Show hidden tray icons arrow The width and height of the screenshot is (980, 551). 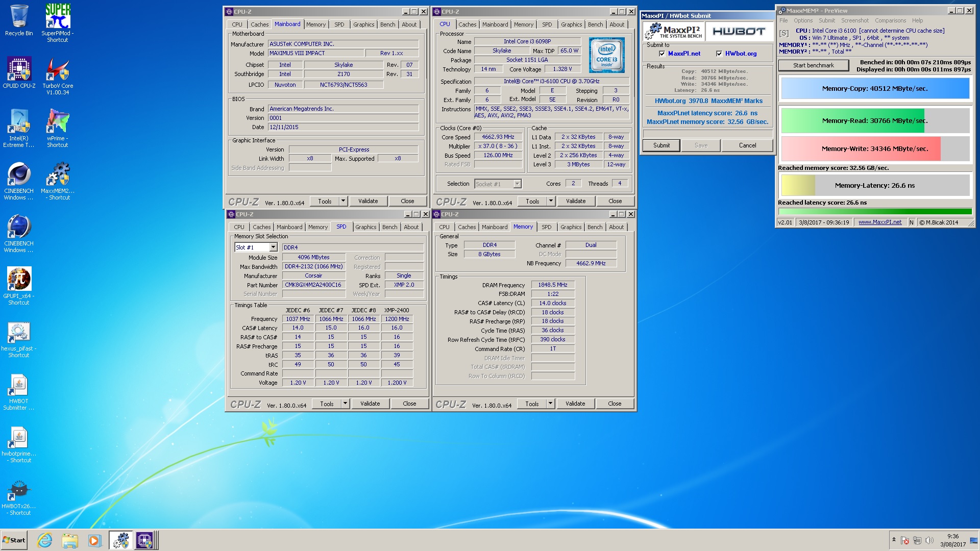coord(894,540)
